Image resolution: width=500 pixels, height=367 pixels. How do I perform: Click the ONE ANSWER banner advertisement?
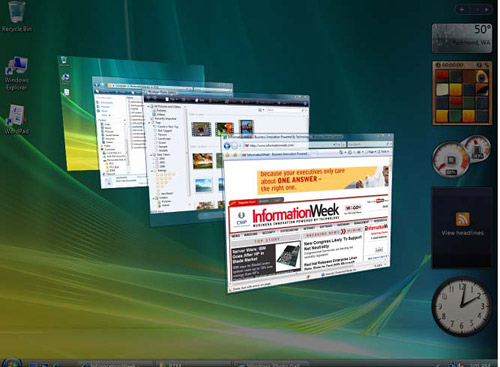click(323, 180)
